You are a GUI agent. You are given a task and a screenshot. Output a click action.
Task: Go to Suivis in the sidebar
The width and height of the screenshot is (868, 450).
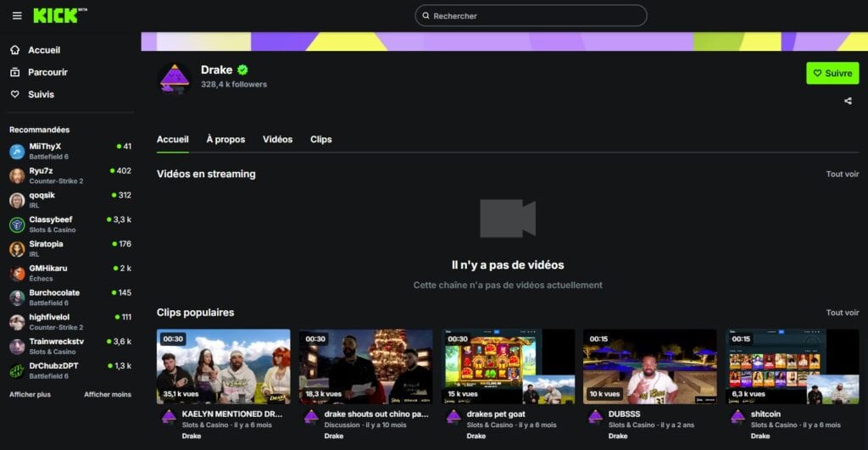41,94
